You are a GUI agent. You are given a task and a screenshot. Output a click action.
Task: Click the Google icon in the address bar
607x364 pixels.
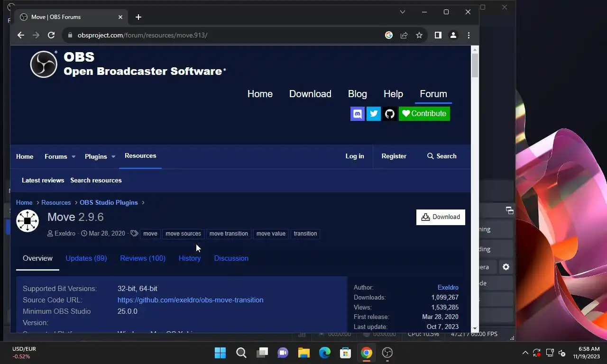click(389, 35)
